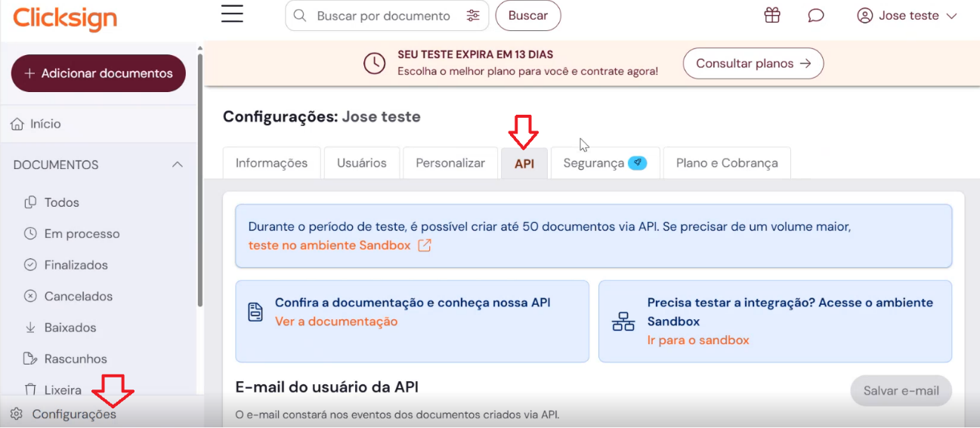Click the gift box icon
Viewport: 980px width, 428px height.
[771, 15]
